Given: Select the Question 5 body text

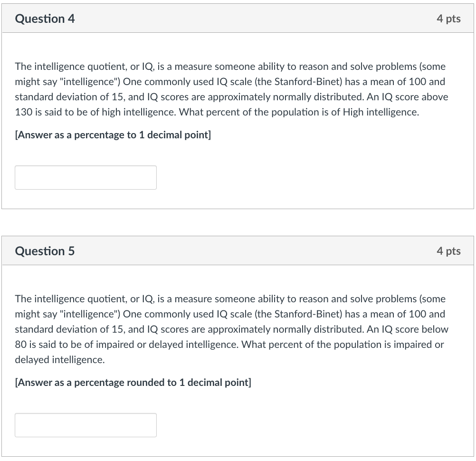Looking at the screenshot, I should pos(230,329).
